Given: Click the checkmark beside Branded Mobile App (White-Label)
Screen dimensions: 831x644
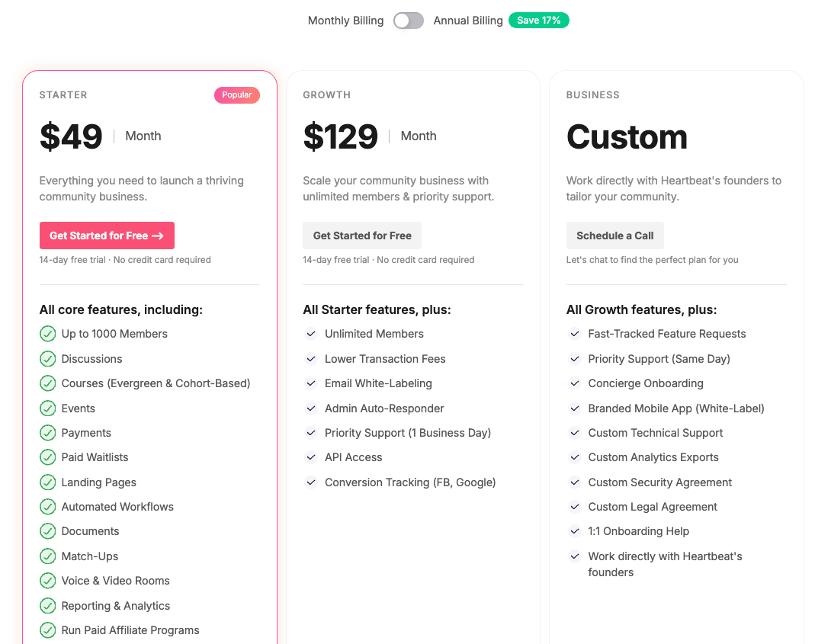Looking at the screenshot, I should (575, 409).
